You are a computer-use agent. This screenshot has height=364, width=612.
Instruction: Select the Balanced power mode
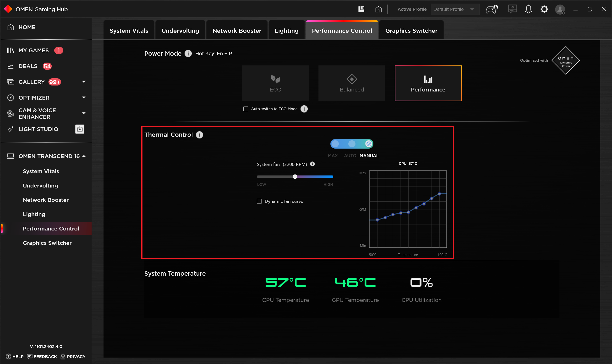351,83
